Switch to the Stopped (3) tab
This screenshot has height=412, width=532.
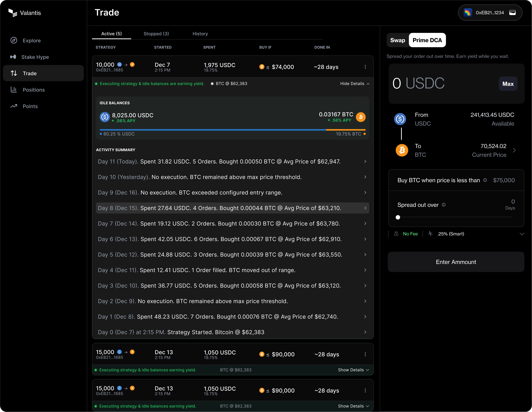click(x=156, y=34)
